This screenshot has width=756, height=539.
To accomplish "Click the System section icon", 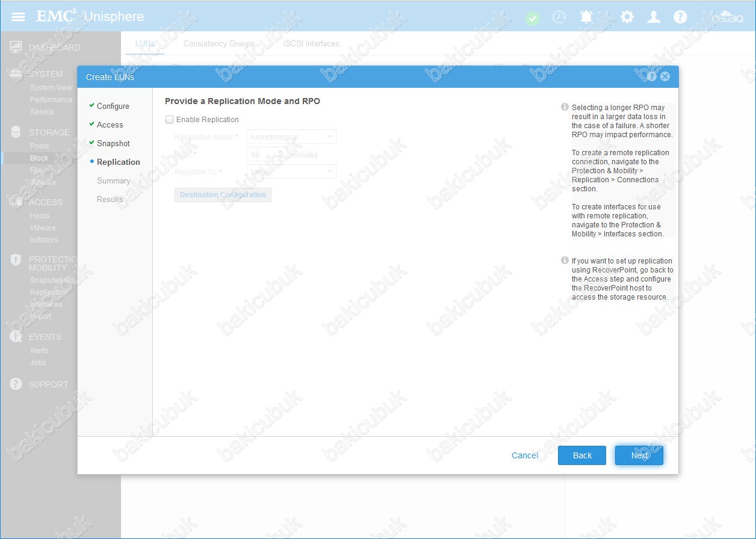I will point(16,74).
